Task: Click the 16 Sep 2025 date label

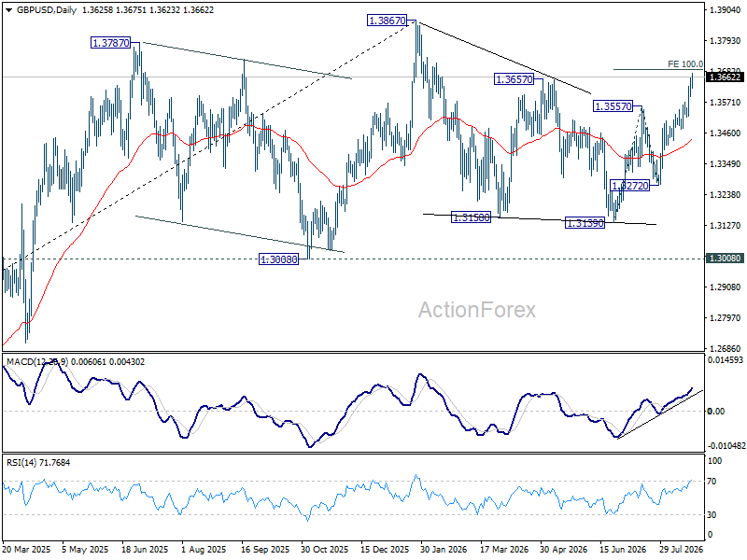Action: pos(265,549)
